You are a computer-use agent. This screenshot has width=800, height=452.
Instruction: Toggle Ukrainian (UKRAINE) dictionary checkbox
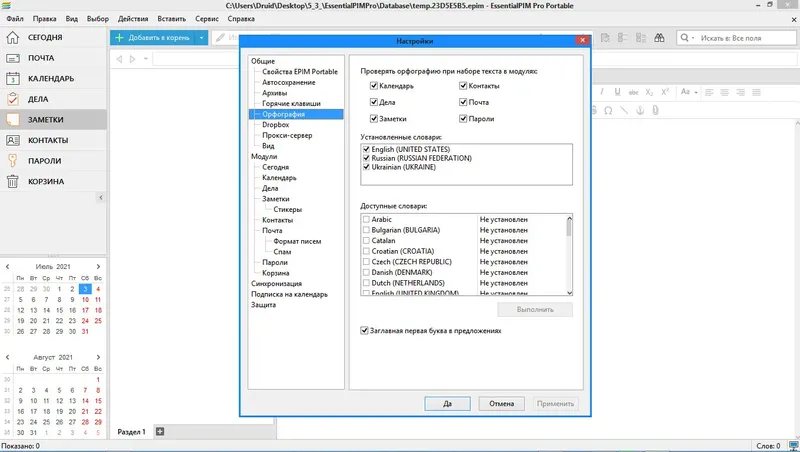[366, 167]
